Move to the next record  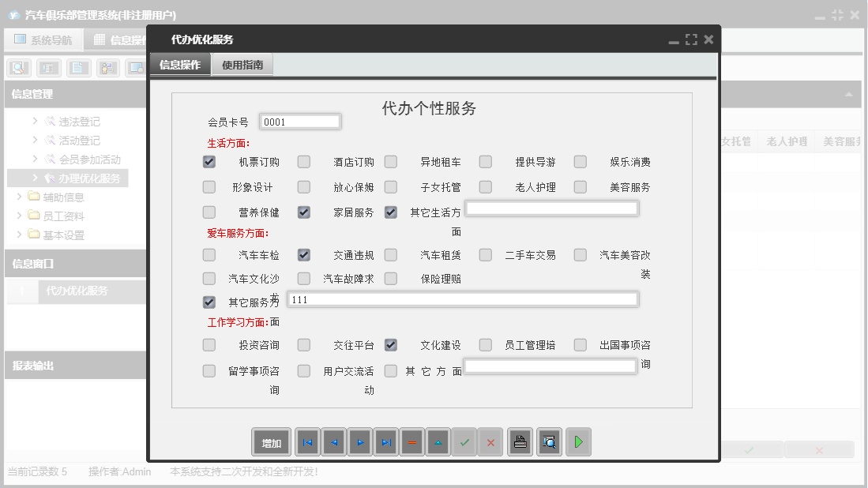click(360, 442)
